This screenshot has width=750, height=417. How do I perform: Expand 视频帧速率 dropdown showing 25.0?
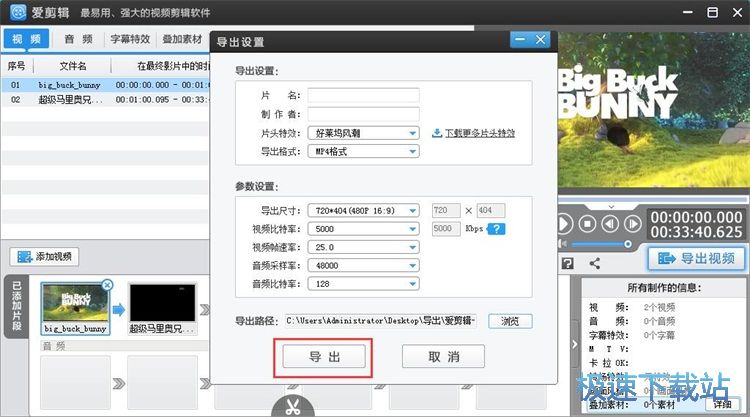pyautogui.click(x=364, y=247)
